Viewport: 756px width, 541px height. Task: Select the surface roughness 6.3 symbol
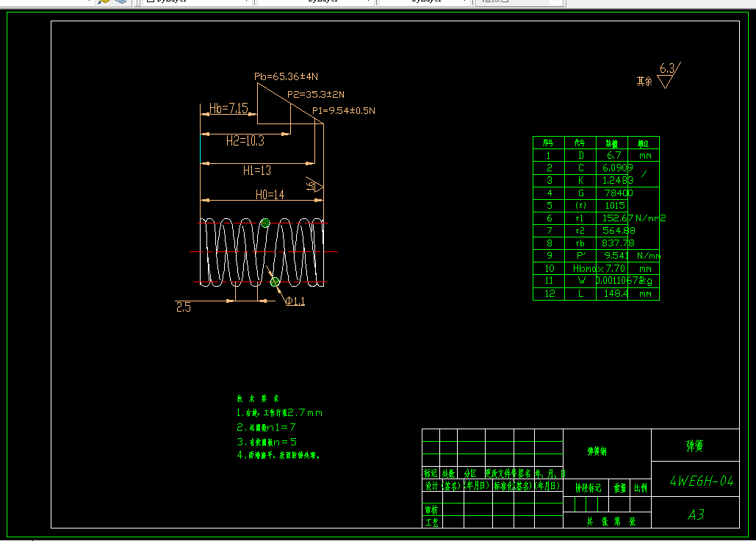pyautogui.click(x=666, y=75)
